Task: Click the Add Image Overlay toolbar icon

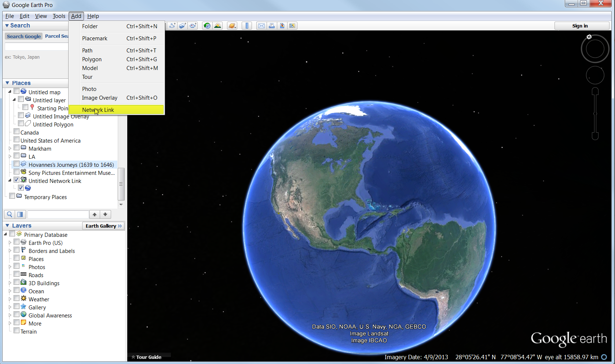Action: pos(183,26)
